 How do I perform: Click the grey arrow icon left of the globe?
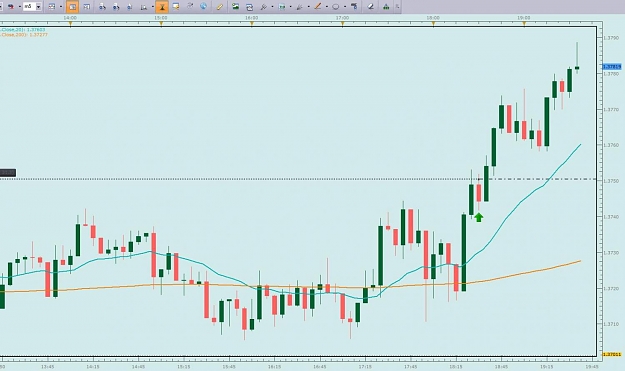click(190, 6)
